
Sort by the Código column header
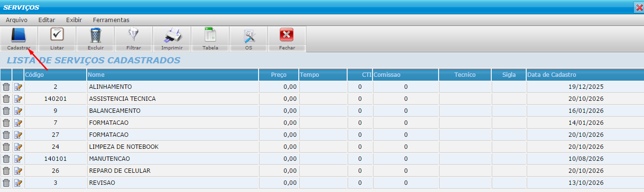tap(55, 75)
